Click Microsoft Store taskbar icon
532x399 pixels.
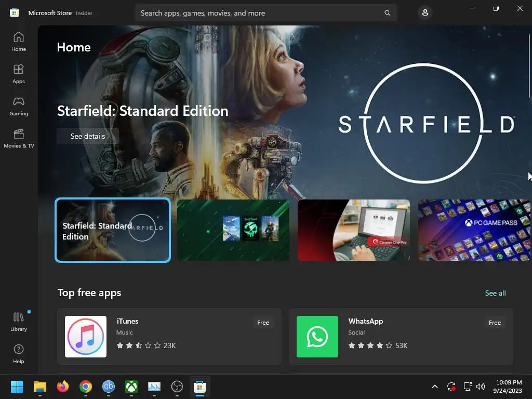pos(200,387)
